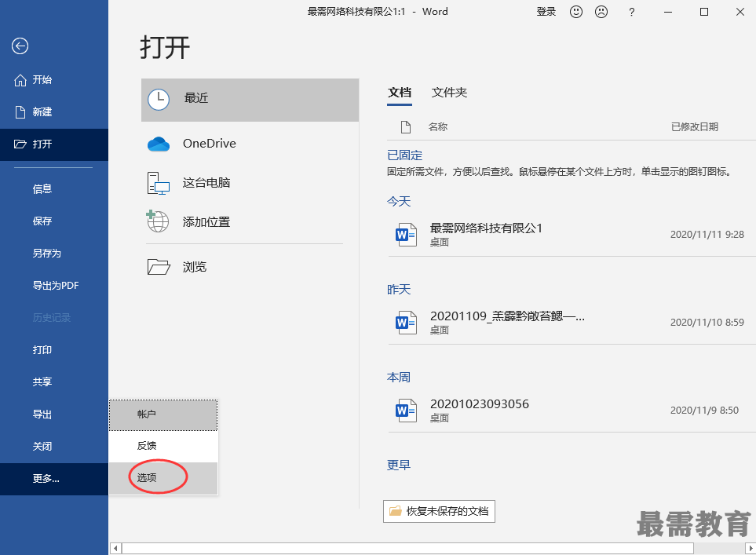Open the 共享 page
This screenshot has height=555, width=756.
54,382
